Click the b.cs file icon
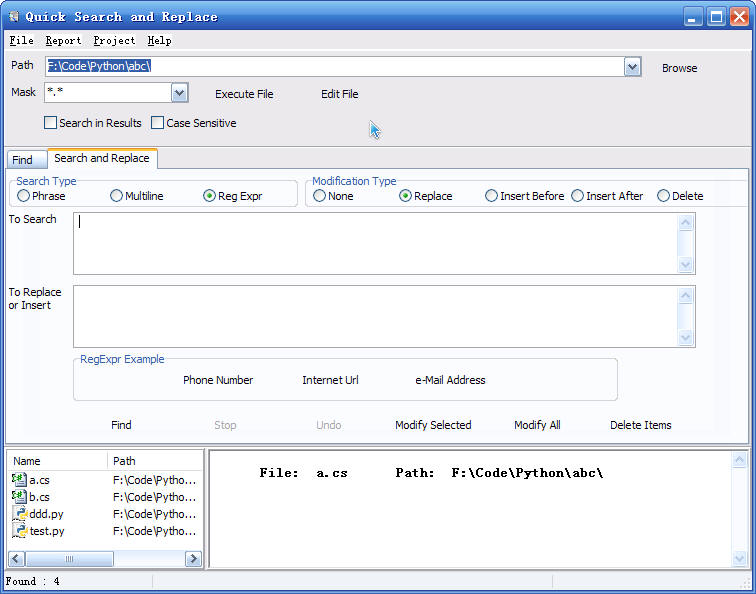The image size is (756, 594). tap(19, 497)
